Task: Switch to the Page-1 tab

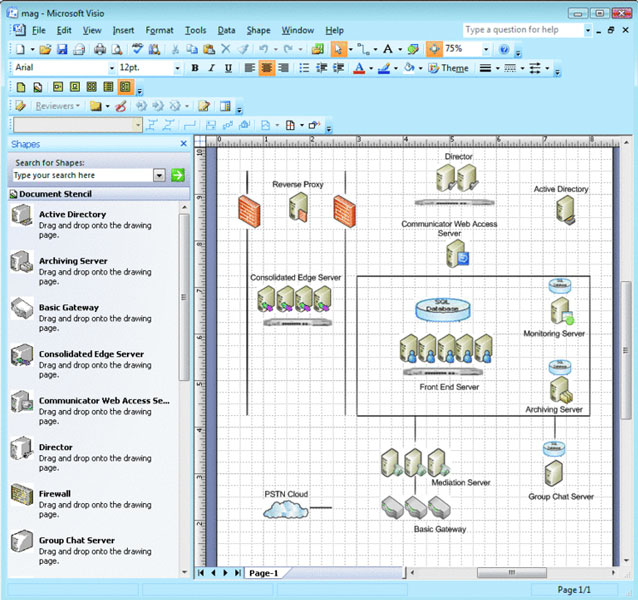Action: 263,573
